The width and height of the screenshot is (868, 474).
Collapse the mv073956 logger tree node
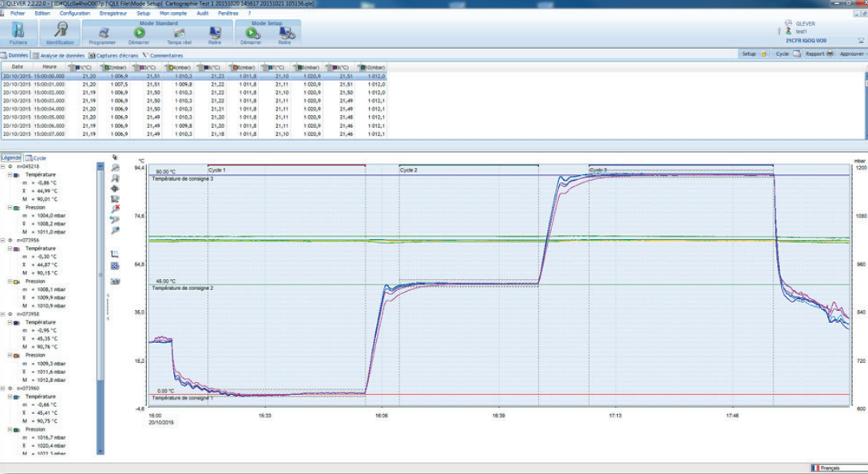click(x=3, y=240)
